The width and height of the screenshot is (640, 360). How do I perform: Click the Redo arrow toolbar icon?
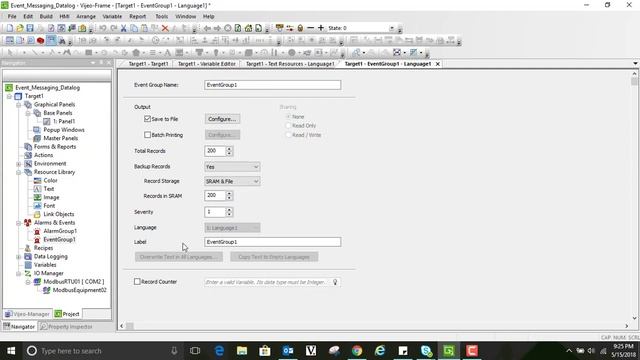113,28
